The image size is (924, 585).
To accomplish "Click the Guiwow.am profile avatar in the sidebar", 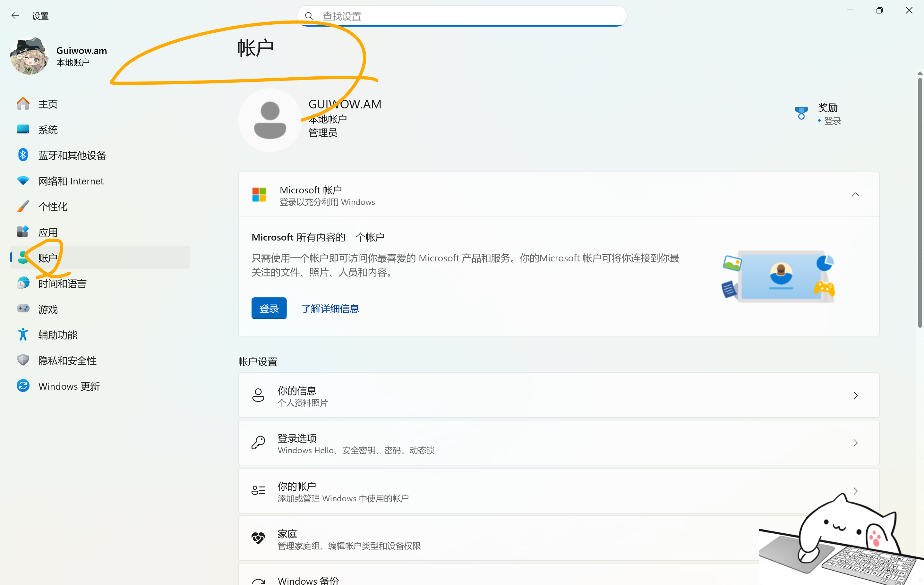I will pos(29,56).
